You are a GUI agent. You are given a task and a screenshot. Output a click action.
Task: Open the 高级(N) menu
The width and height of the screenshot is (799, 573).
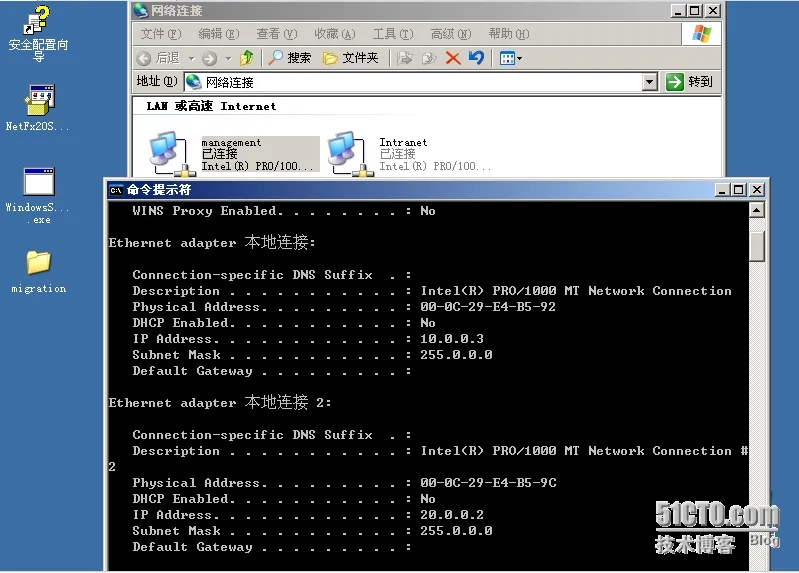[x=451, y=34]
